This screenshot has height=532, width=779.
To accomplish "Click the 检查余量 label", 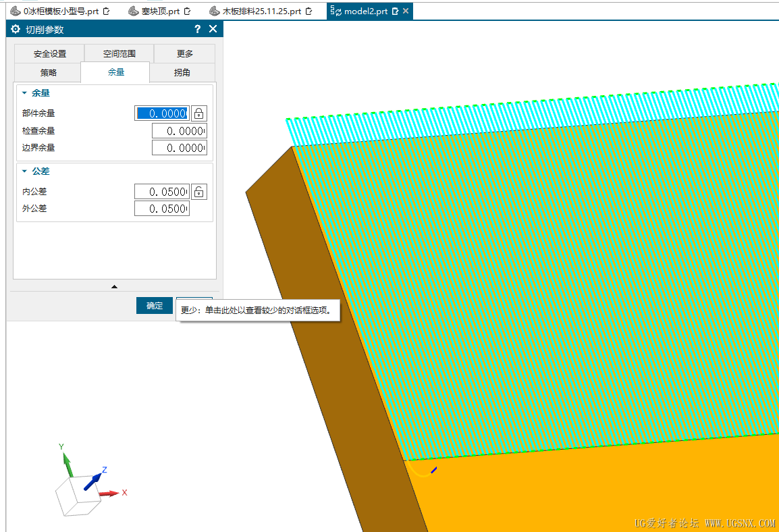I will point(38,131).
